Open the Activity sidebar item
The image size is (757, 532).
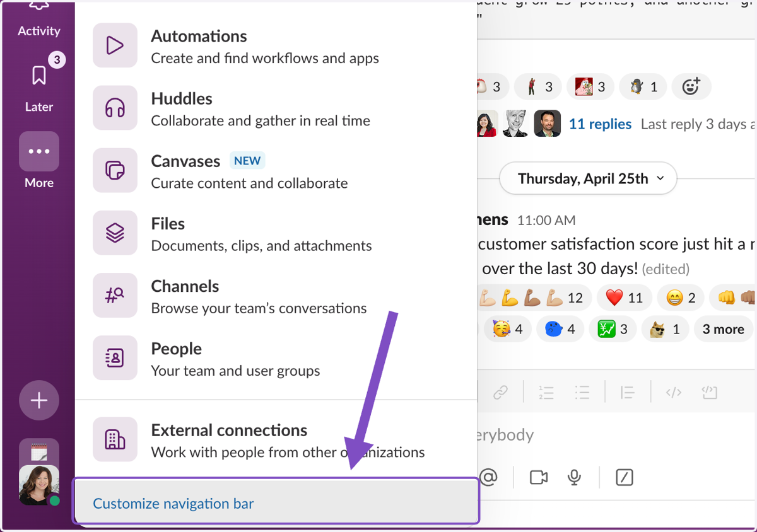click(x=39, y=19)
